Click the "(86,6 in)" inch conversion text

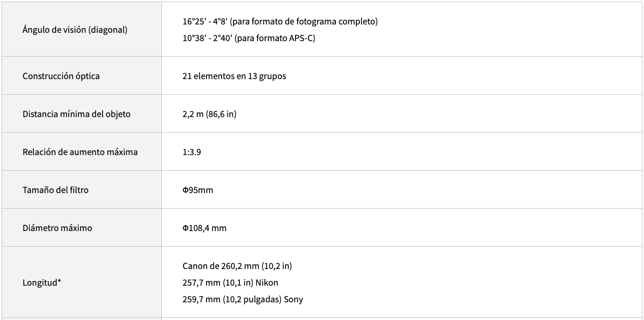(x=221, y=114)
